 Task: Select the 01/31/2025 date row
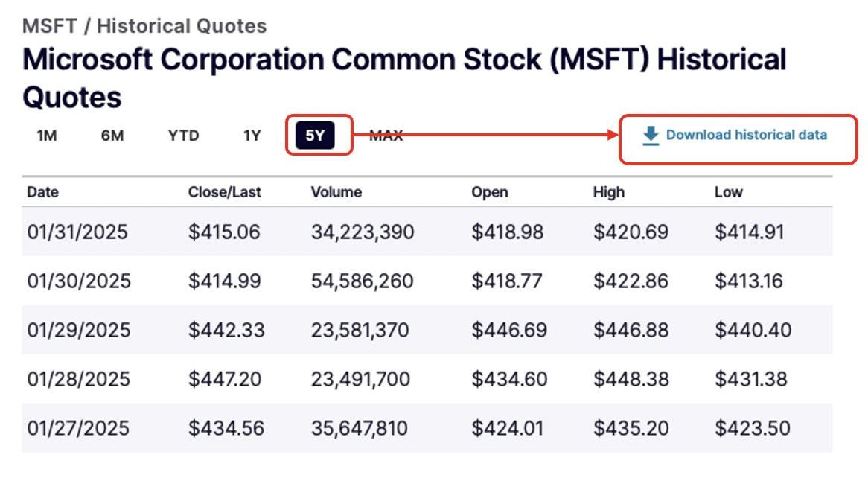(77, 232)
